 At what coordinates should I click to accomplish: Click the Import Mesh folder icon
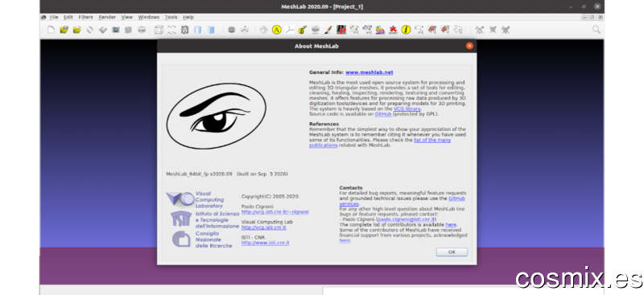click(x=76, y=30)
